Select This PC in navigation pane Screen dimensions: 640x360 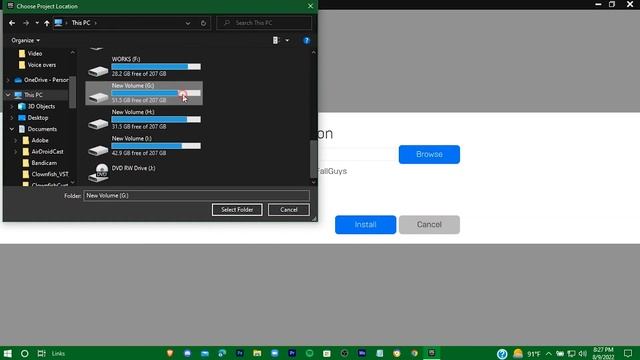pyautogui.click(x=33, y=95)
